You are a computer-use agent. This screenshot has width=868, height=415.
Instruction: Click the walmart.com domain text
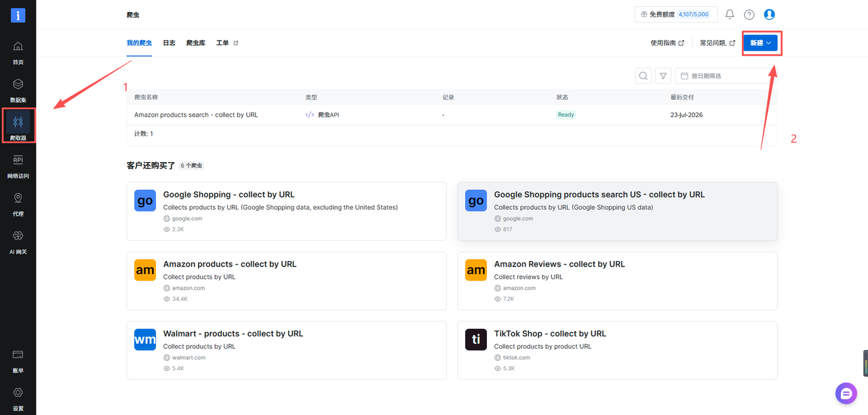coord(188,357)
